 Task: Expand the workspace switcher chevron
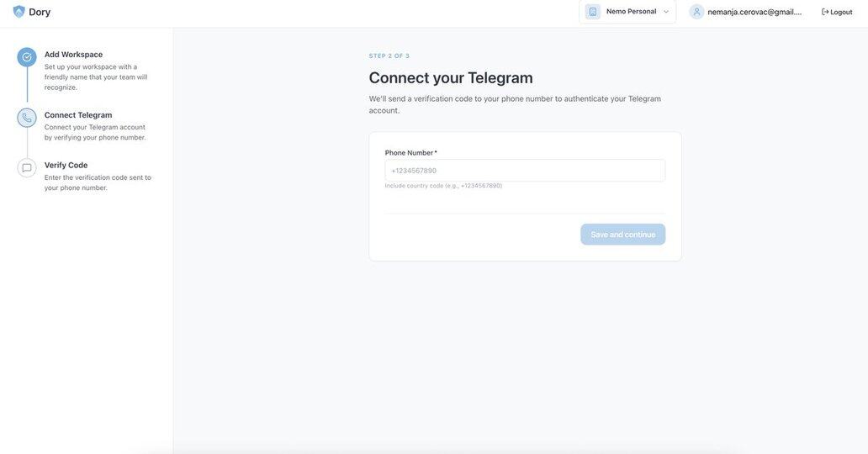tap(666, 12)
